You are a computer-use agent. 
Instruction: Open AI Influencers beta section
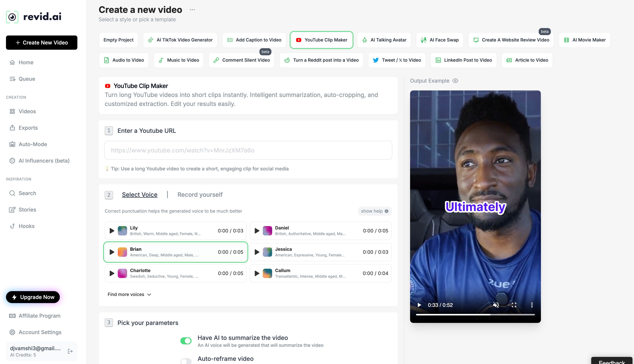click(44, 161)
